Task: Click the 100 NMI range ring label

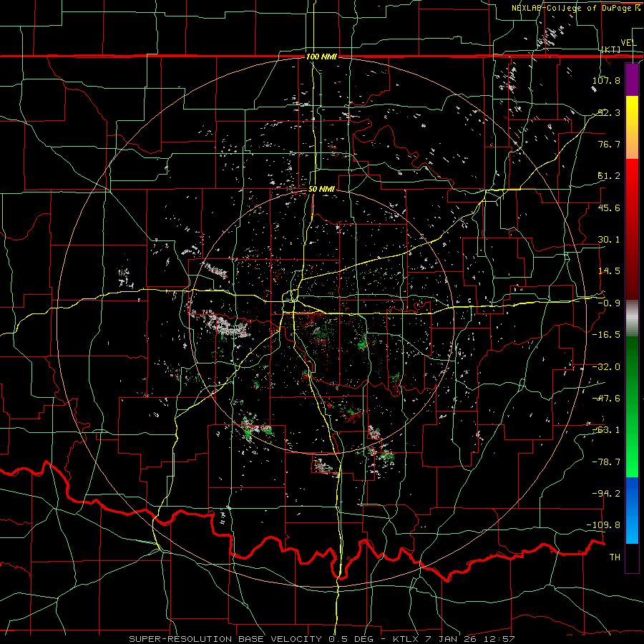Action: 321,57
